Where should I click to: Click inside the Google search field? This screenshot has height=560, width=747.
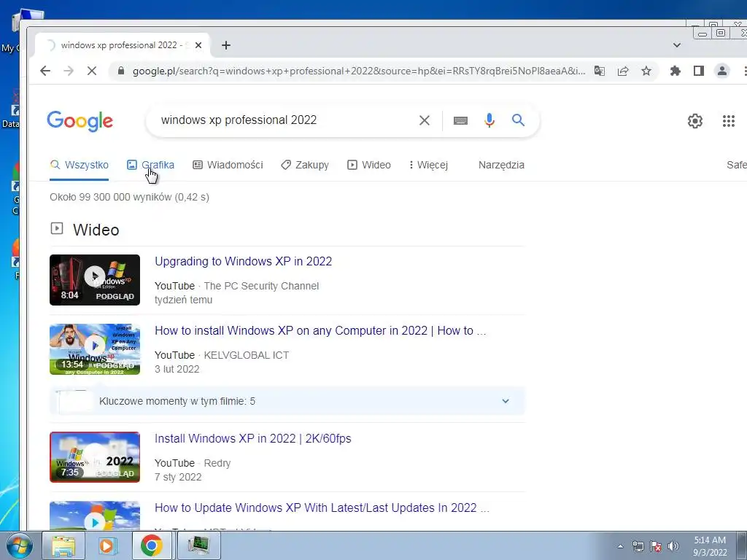point(286,120)
